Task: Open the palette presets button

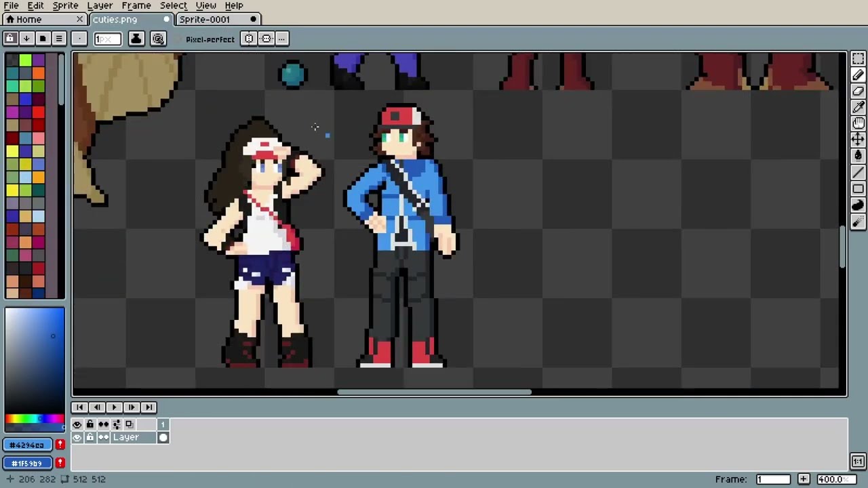Action: 43,39
